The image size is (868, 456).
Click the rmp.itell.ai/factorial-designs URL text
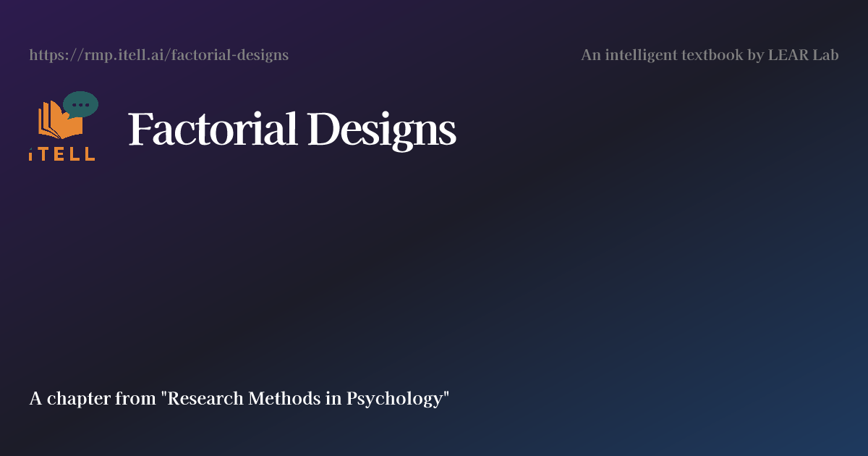[x=159, y=55]
